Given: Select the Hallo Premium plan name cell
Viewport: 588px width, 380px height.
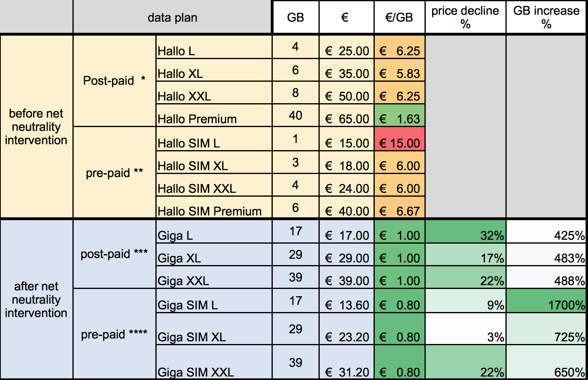Looking at the screenshot, I should 214,115.
